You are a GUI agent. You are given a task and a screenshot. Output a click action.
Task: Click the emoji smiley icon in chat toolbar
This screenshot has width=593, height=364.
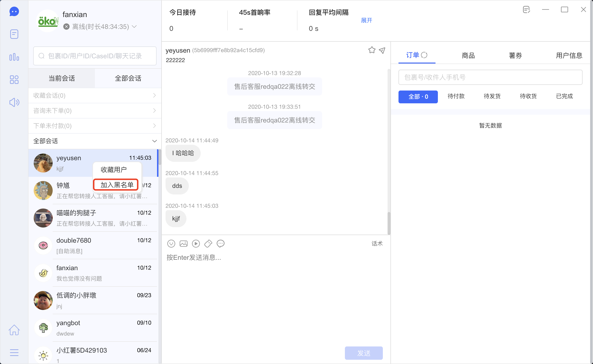[171, 244]
